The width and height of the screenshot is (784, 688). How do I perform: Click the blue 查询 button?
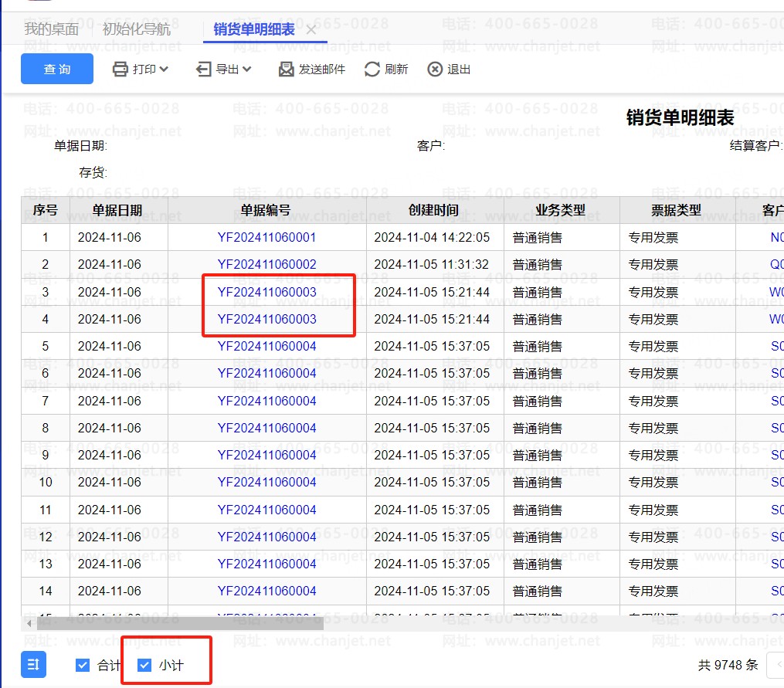(x=57, y=69)
